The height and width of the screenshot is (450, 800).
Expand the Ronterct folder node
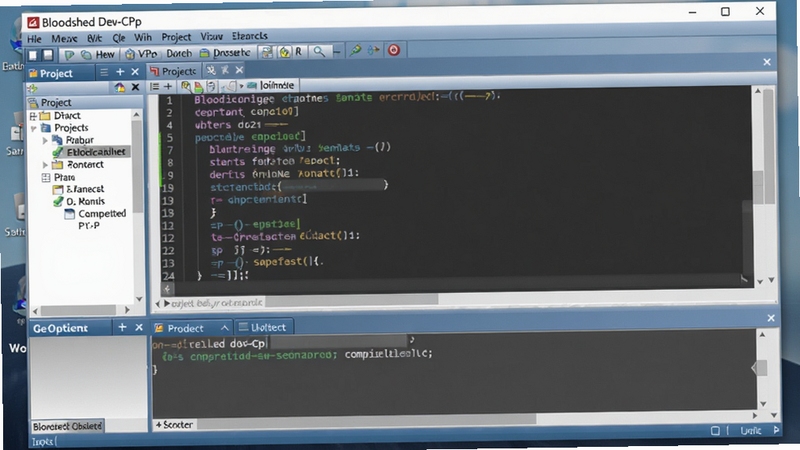(45, 165)
